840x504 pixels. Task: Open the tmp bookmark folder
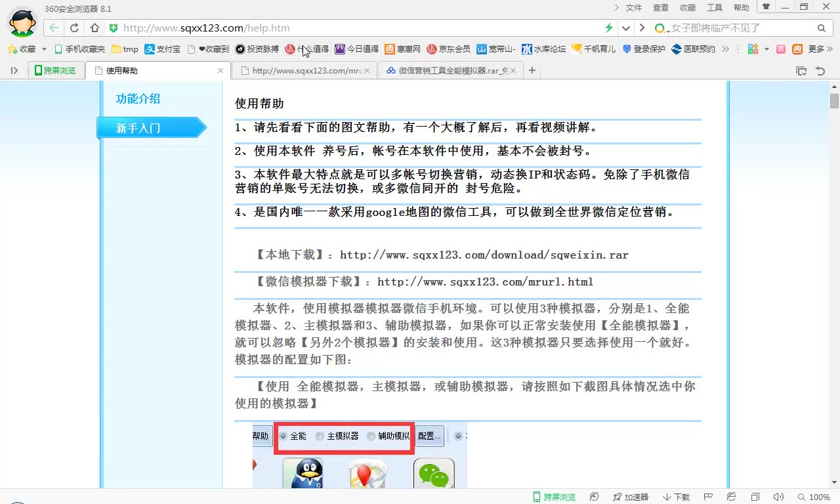pos(125,49)
